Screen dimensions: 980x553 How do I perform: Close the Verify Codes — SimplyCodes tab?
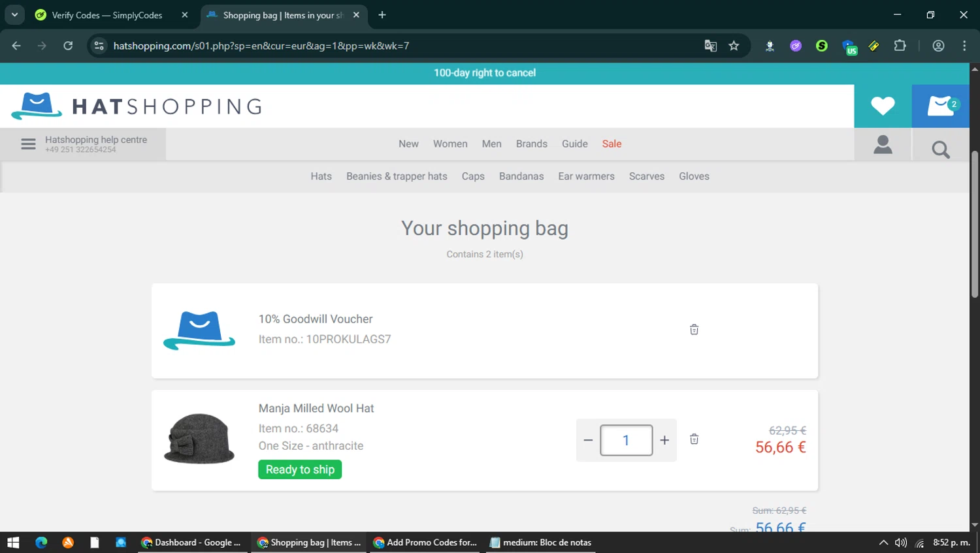(185, 15)
